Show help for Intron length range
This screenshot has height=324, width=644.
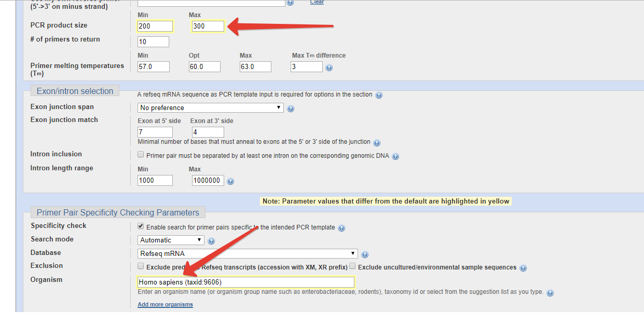click(230, 181)
